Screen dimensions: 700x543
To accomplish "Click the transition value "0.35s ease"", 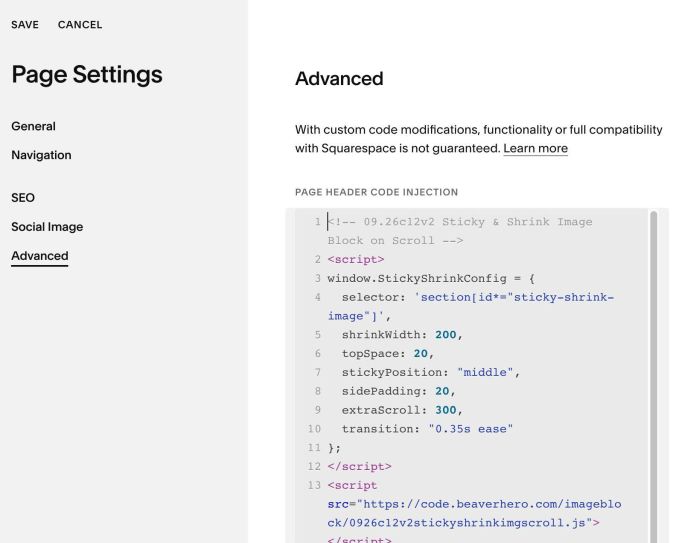I will (x=471, y=429).
